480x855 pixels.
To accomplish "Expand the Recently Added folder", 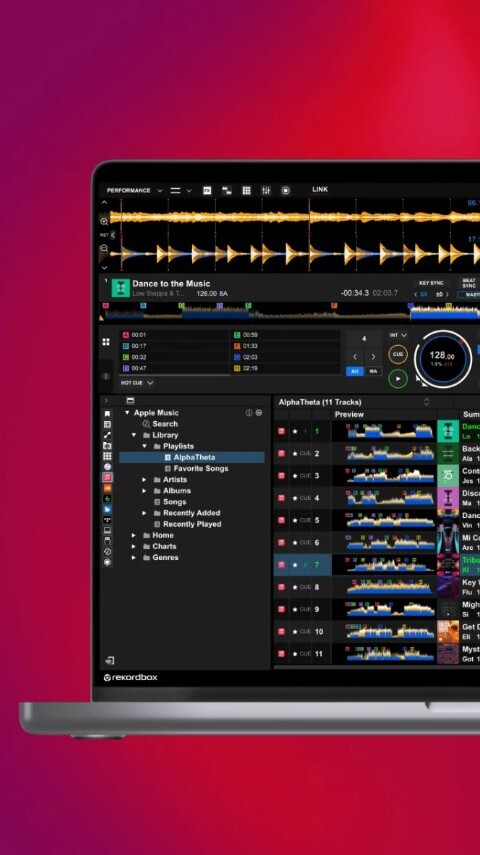I will pos(145,513).
